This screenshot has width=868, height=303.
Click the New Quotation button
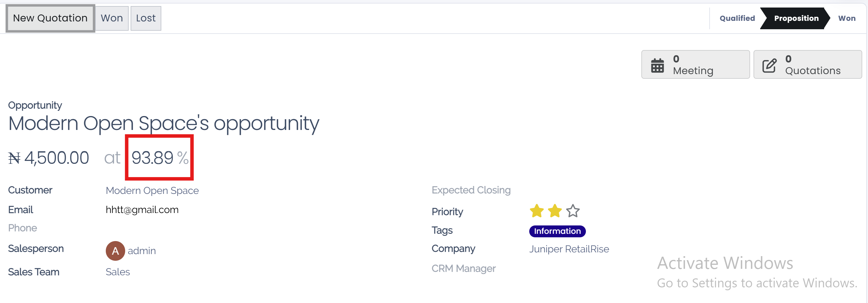pyautogui.click(x=50, y=18)
